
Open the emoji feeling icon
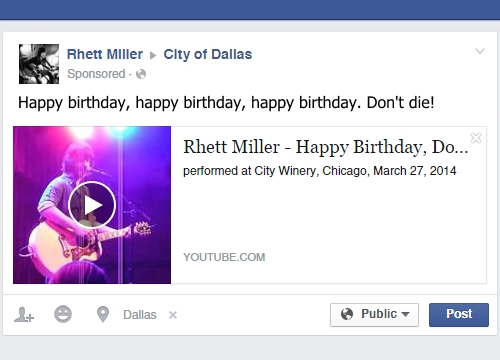tap(63, 314)
